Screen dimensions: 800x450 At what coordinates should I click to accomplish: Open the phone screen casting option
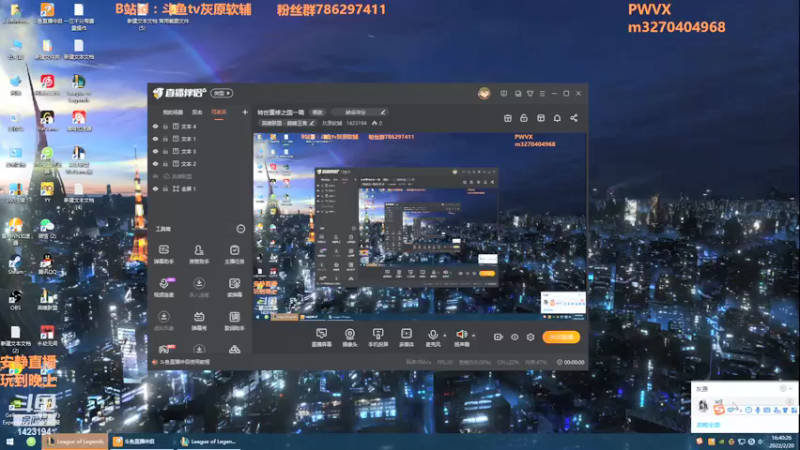(378, 337)
